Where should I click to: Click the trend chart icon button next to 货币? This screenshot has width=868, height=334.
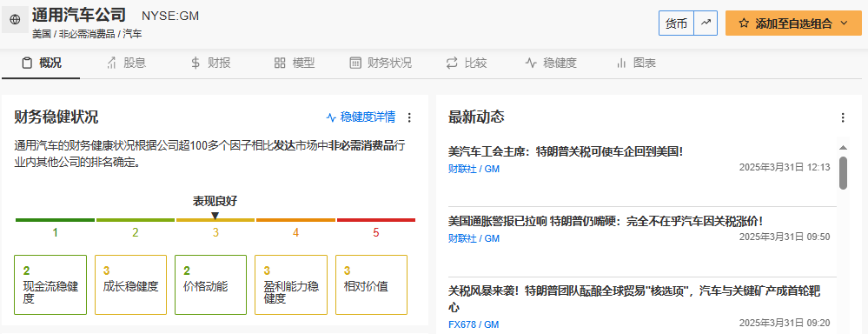click(706, 23)
